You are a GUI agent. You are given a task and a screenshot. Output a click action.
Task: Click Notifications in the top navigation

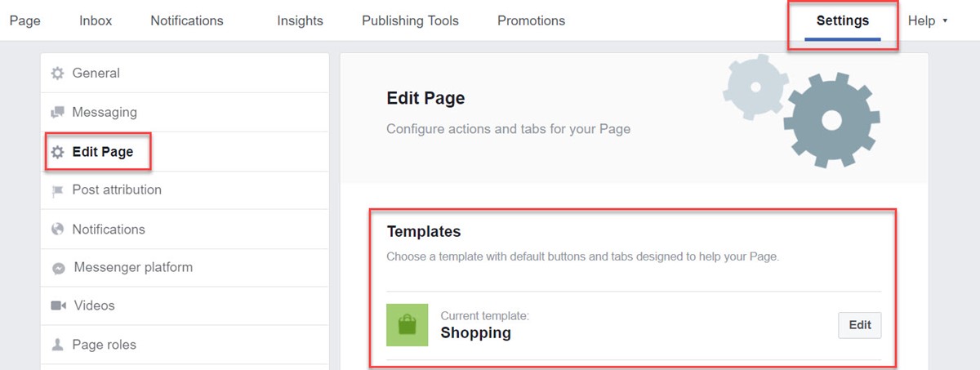click(x=186, y=21)
